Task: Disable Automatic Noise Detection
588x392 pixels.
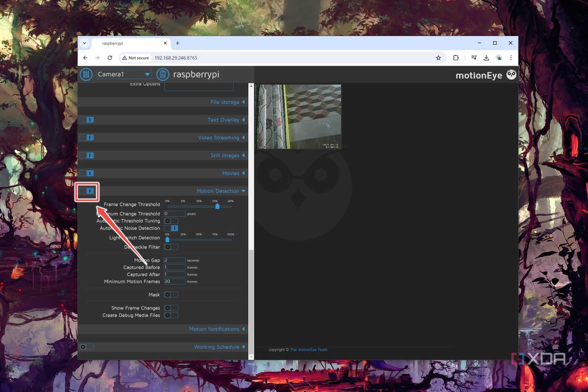Action: (x=171, y=228)
